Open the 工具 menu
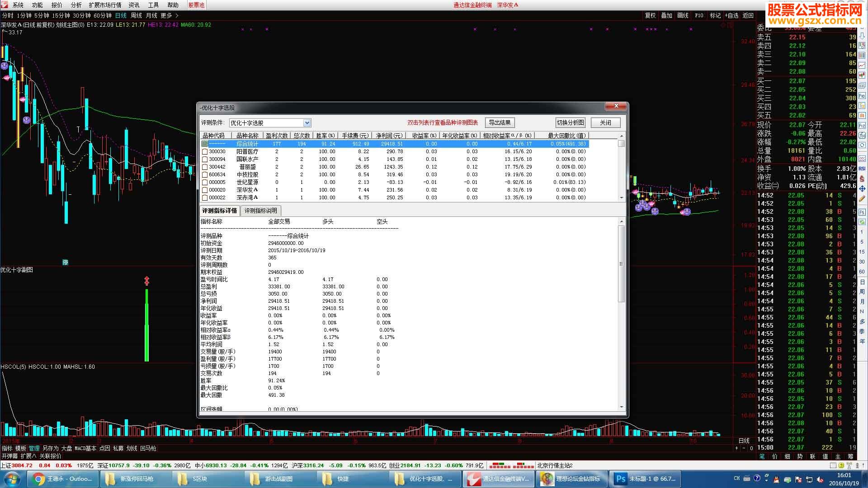 coord(153,5)
